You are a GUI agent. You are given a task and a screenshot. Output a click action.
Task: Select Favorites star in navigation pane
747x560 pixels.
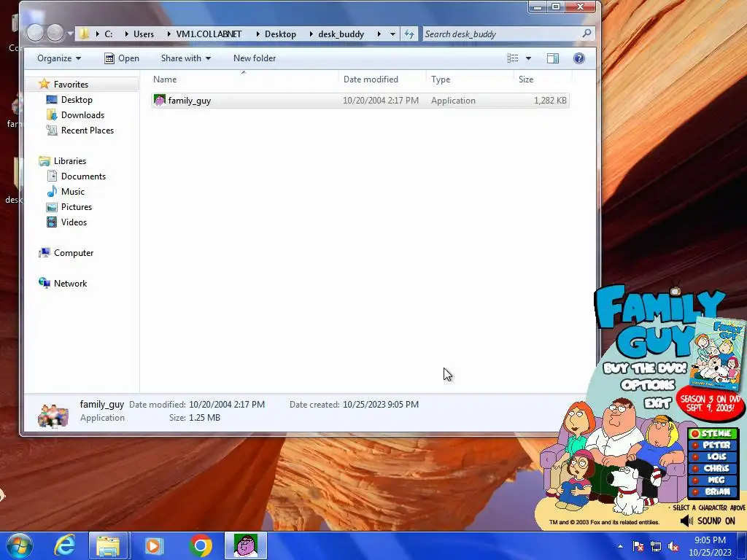point(44,84)
